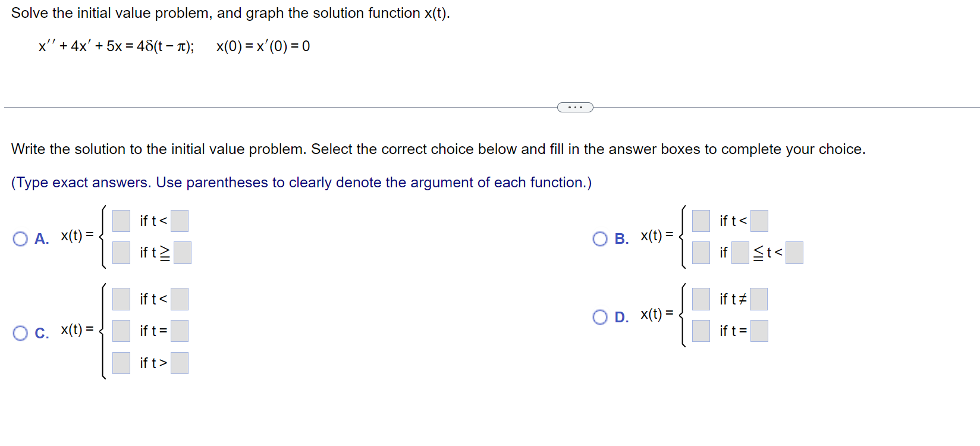Click first function box in choice B

pyautogui.click(x=701, y=221)
